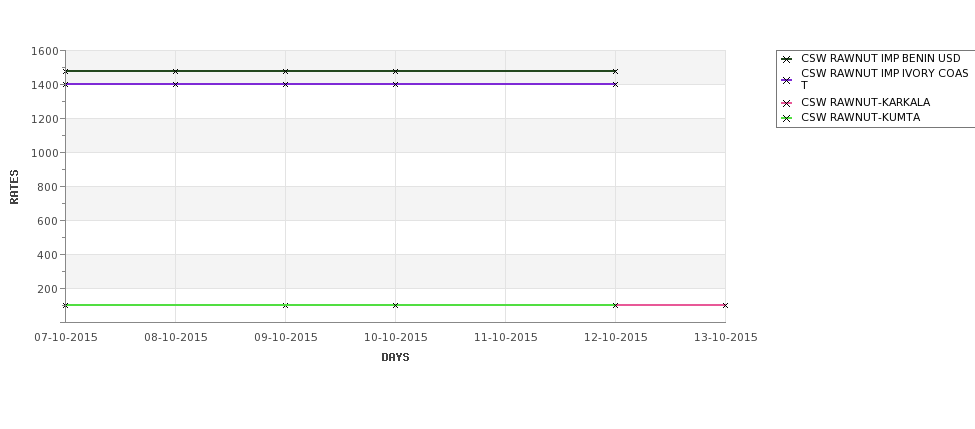Click the CSW RAWNUT IMP BENIN USD label
This screenshot has height=429, width=975.
point(880,58)
